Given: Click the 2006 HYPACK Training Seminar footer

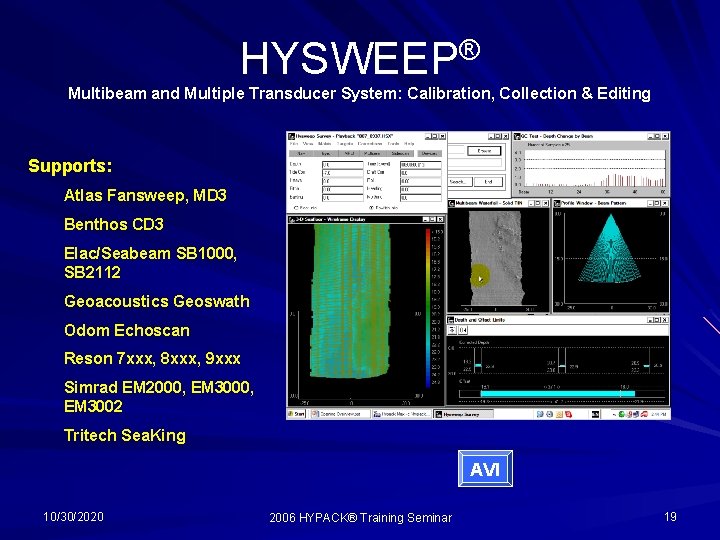Looking at the screenshot, I should (x=360, y=518).
